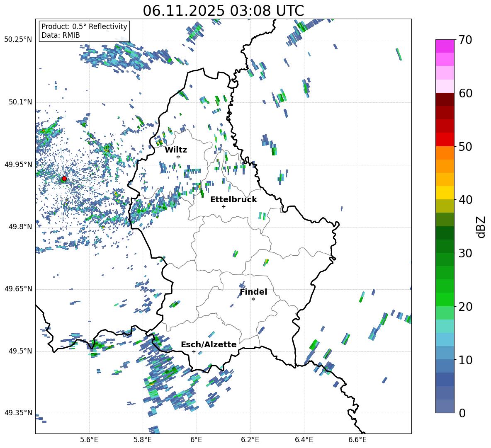Click the 5.8°E longitude label
491x448 pixels.
(x=143, y=440)
